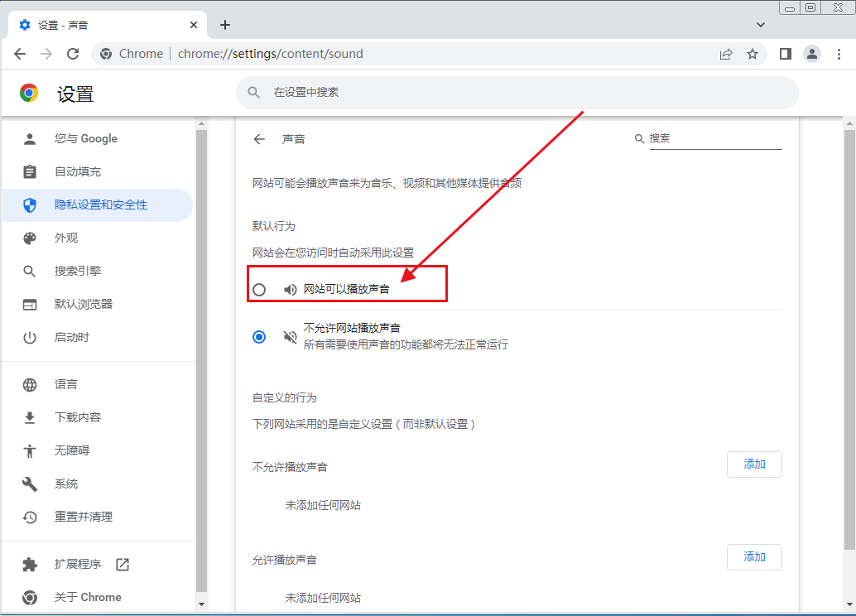This screenshot has width=856, height=616.
Task: Click the person icon for 您与 Google
Action: click(30, 139)
